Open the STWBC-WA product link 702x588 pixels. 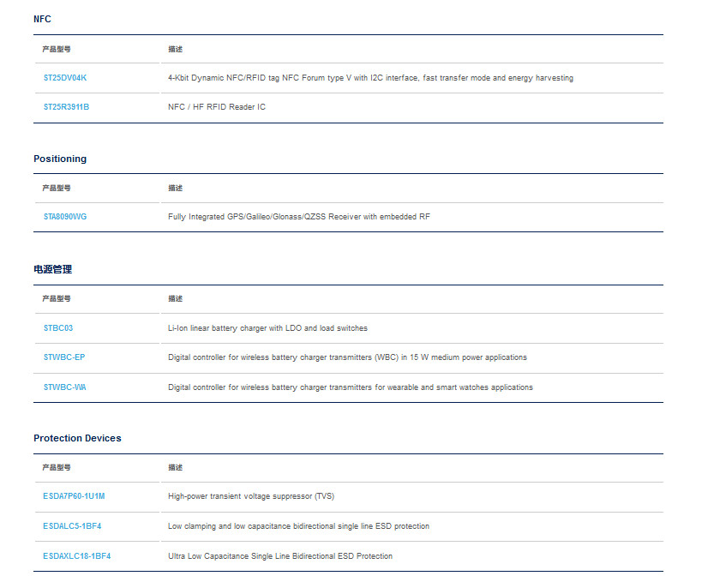coord(64,387)
